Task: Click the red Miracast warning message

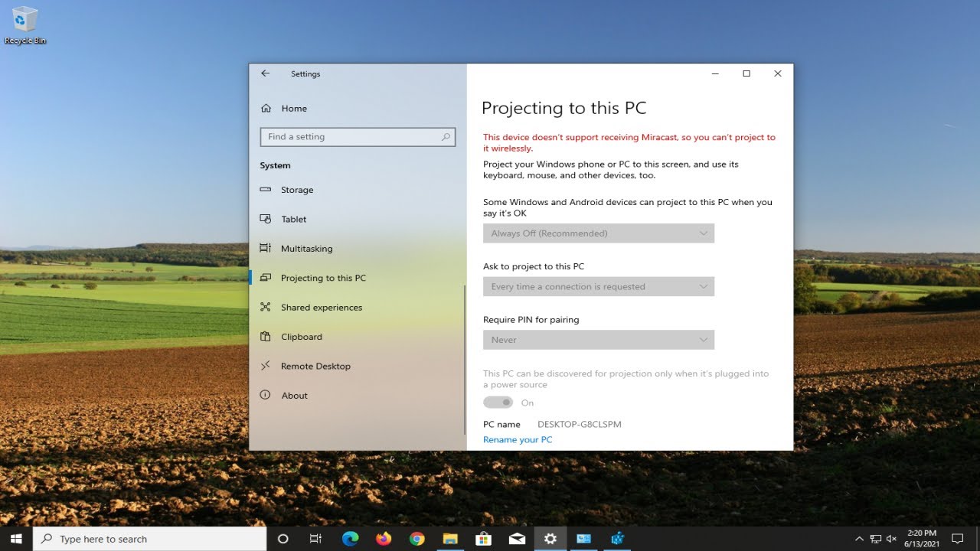Action: pos(629,142)
